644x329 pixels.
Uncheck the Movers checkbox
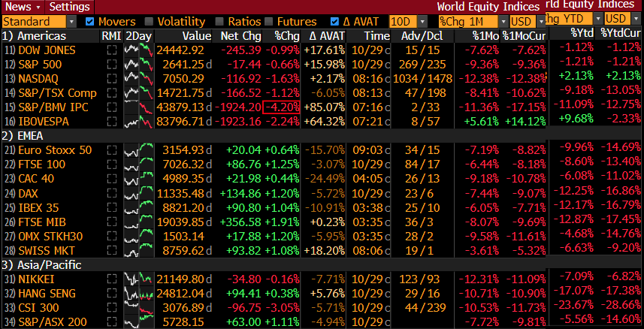pos(89,21)
